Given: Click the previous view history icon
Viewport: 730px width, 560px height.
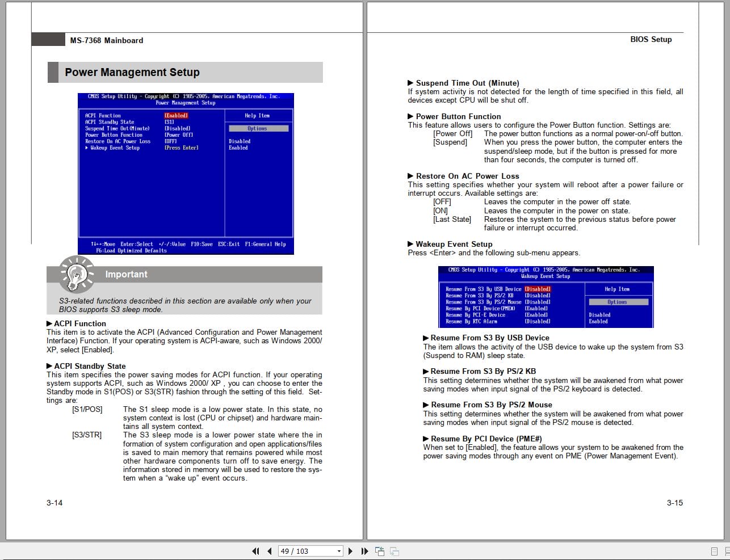Looking at the screenshot, I should [379, 551].
